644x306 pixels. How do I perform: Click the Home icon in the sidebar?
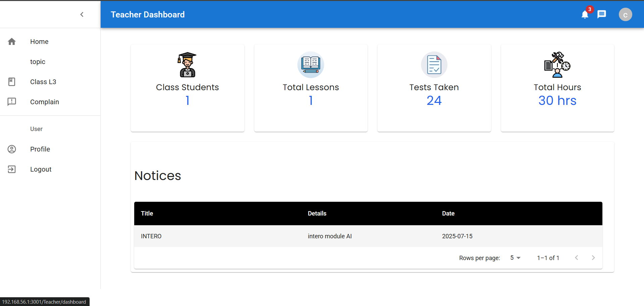point(12,41)
